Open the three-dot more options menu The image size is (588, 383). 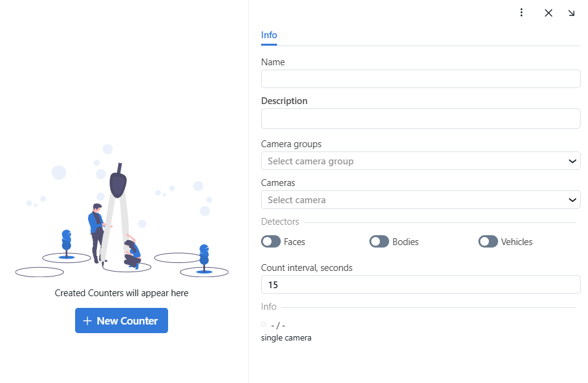tap(522, 12)
